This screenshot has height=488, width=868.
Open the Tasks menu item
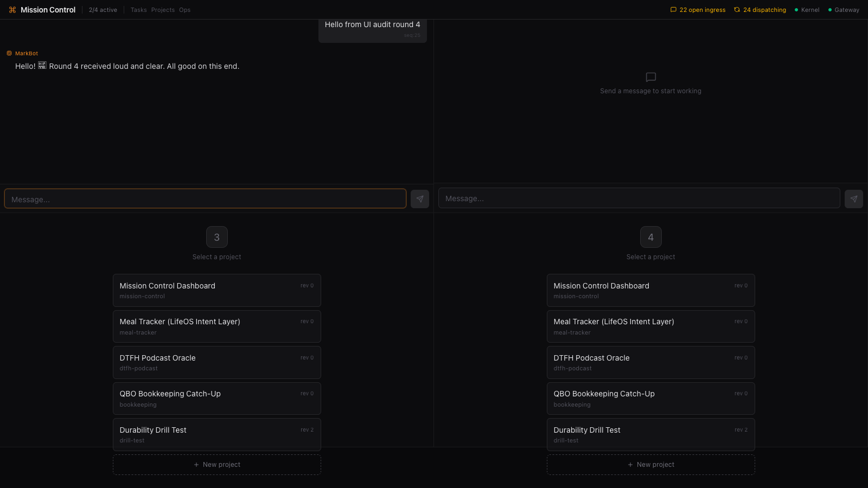(138, 10)
